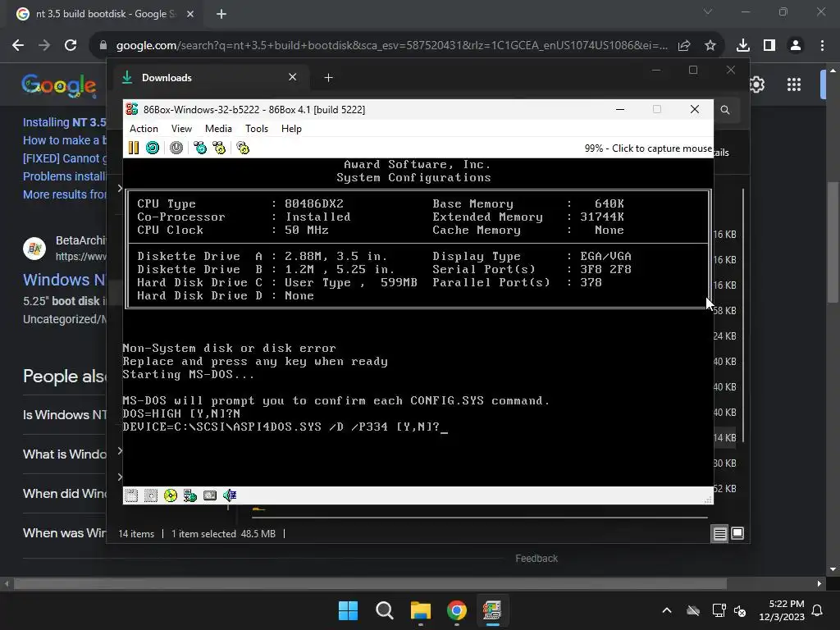This screenshot has width=840, height=630.
Task: Close the Downloads tab in File Explorer
Action: pyautogui.click(x=293, y=77)
